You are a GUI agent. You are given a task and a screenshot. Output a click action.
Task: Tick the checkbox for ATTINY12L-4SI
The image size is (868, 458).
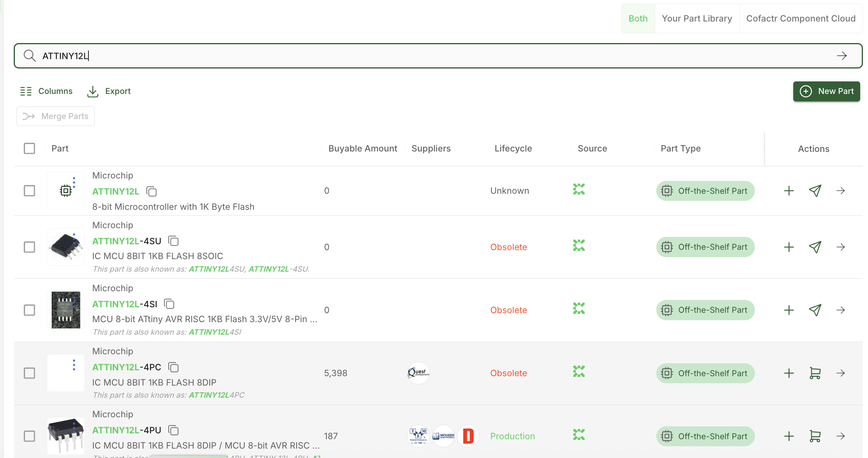coord(29,310)
